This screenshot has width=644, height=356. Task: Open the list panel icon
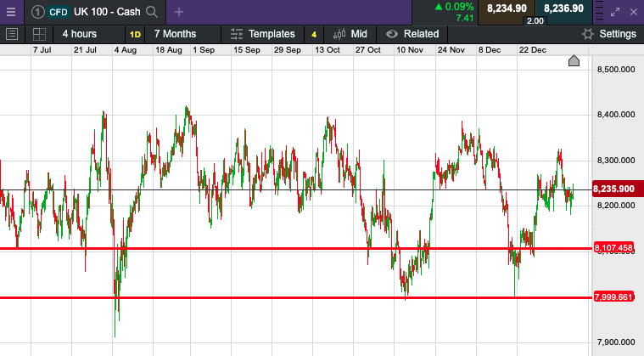(x=12, y=34)
